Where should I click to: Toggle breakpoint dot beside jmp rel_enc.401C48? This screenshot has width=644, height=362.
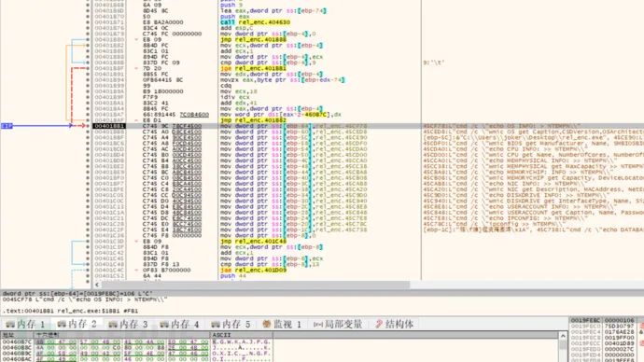click(x=88, y=242)
